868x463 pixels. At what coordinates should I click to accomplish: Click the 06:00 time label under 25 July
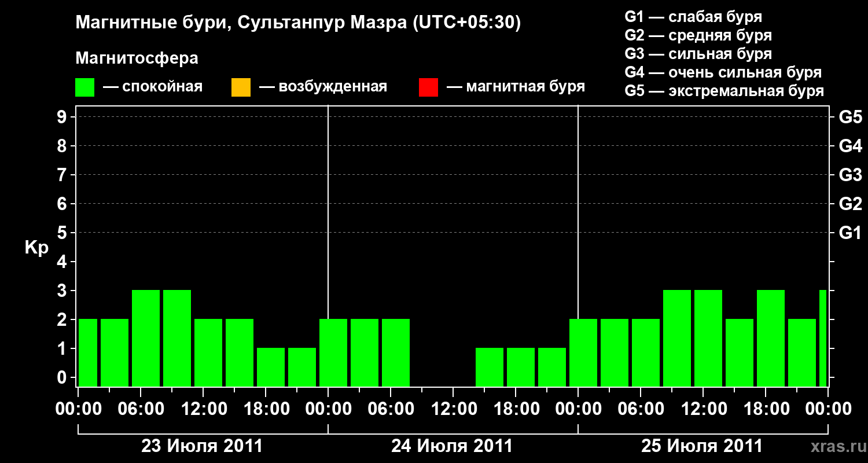[x=641, y=409]
